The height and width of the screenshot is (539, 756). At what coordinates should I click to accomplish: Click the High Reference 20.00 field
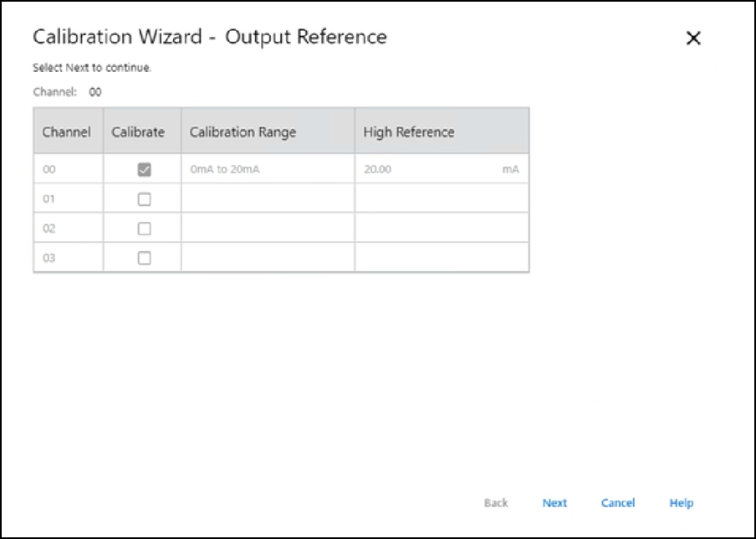click(x=427, y=170)
